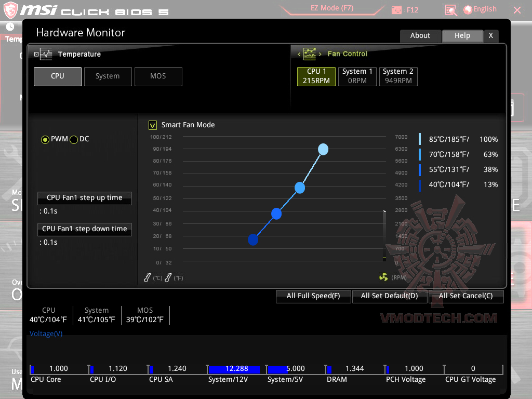Click All Full Speed(F) button
This screenshot has width=532, height=399.
coord(313,296)
